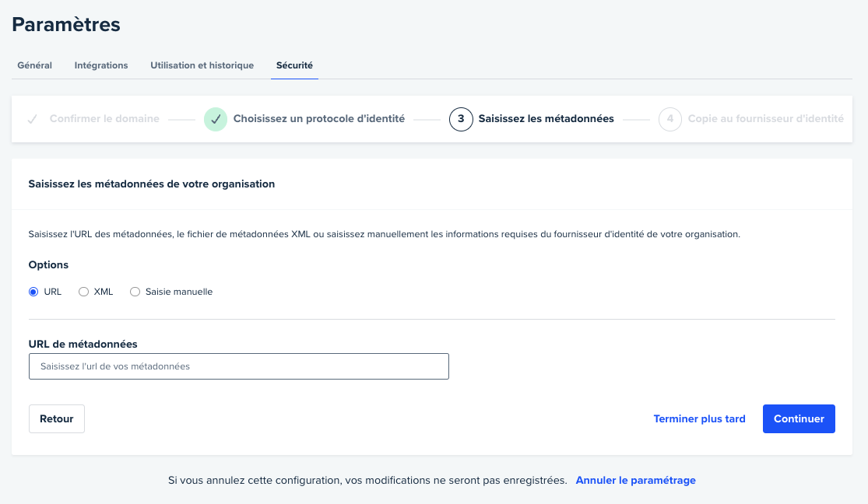The width and height of the screenshot is (868, 504).
Task: Click the URL de métadonnées label
Action: 83,344
